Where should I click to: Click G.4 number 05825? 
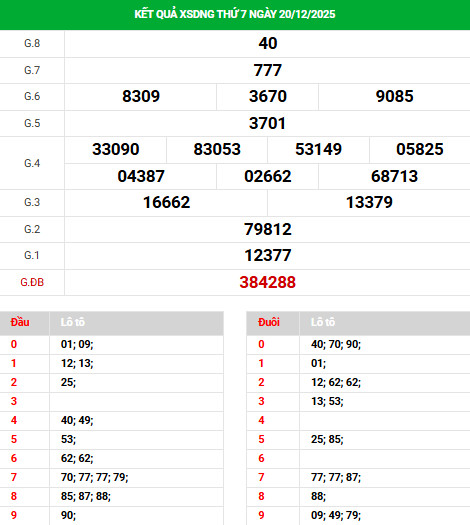click(x=420, y=149)
